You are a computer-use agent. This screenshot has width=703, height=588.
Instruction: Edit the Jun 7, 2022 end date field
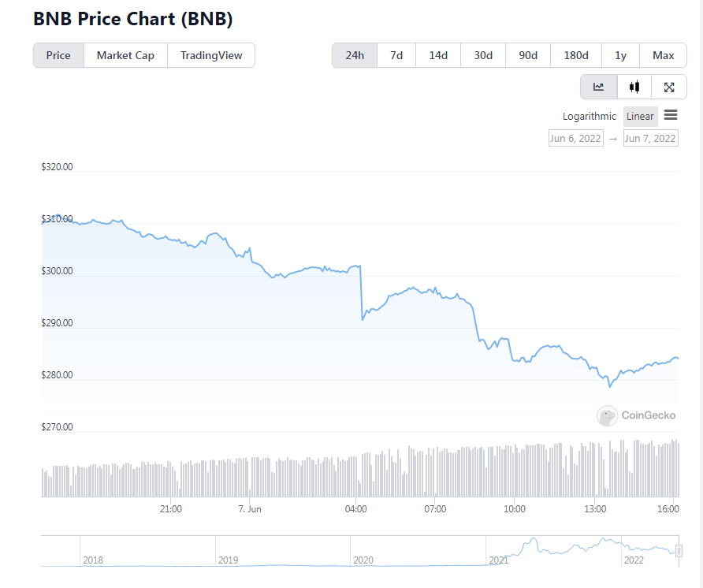coord(650,138)
